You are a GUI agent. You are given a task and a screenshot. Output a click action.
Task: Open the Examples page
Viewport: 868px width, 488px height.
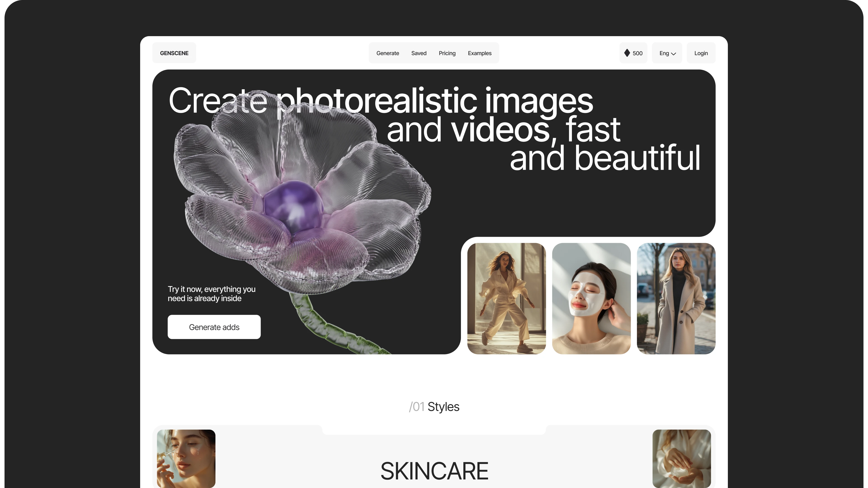(480, 53)
